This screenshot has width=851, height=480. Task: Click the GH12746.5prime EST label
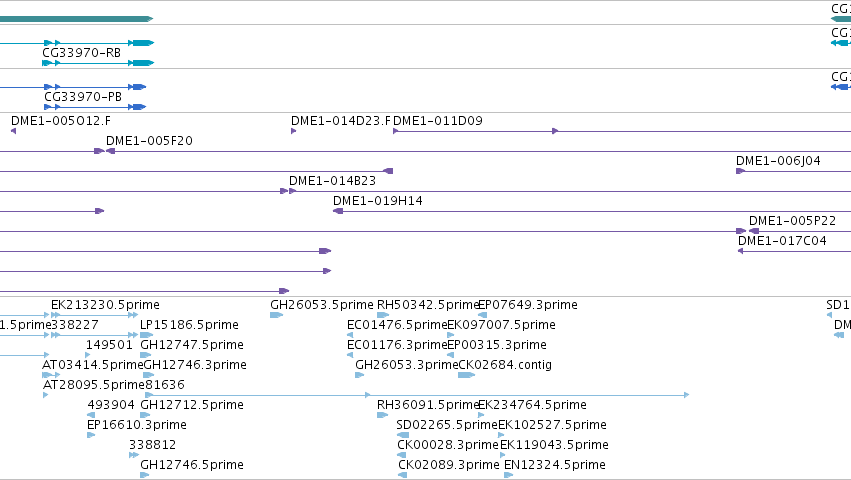coord(192,465)
